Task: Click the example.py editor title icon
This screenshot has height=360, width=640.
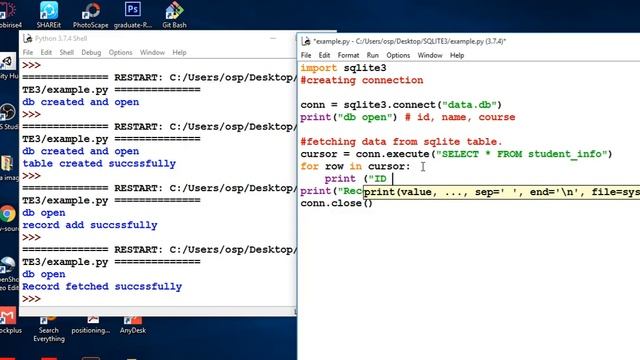Action: pos(306,41)
